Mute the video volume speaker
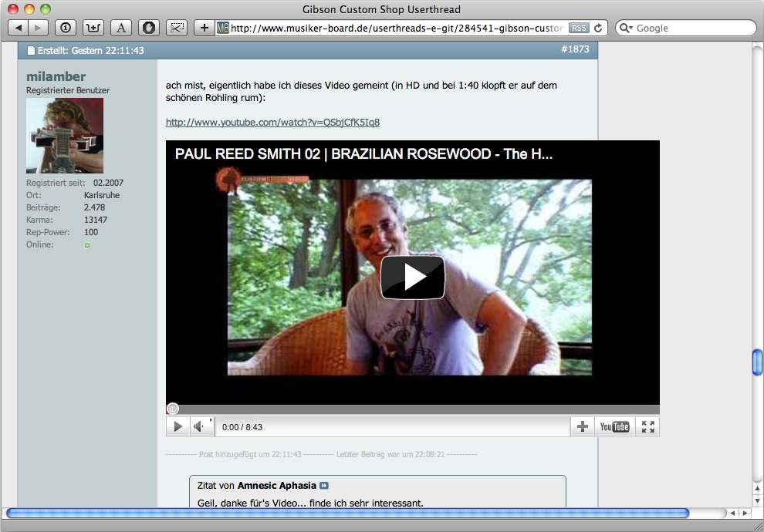 coord(199,427)
